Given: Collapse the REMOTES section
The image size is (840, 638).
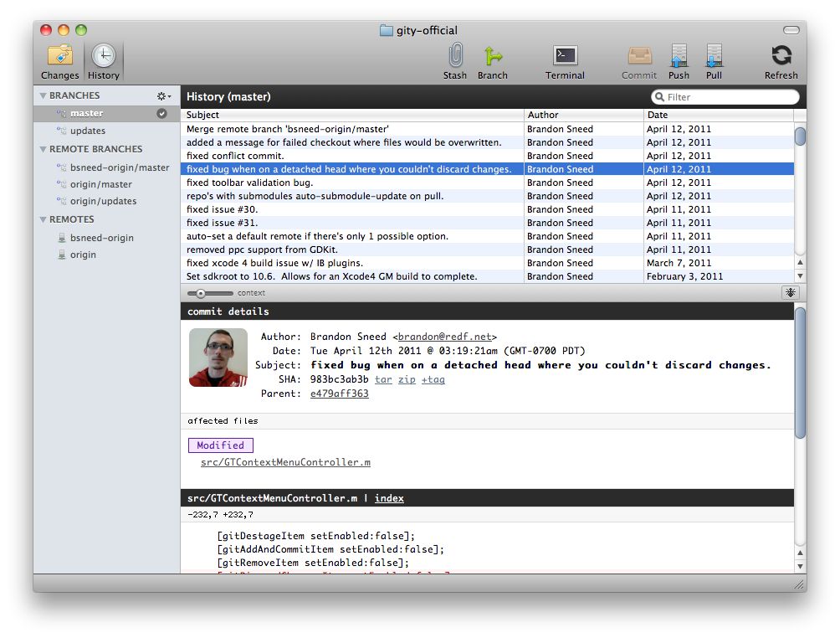Looking at the screenshot, I should [43, 220].
